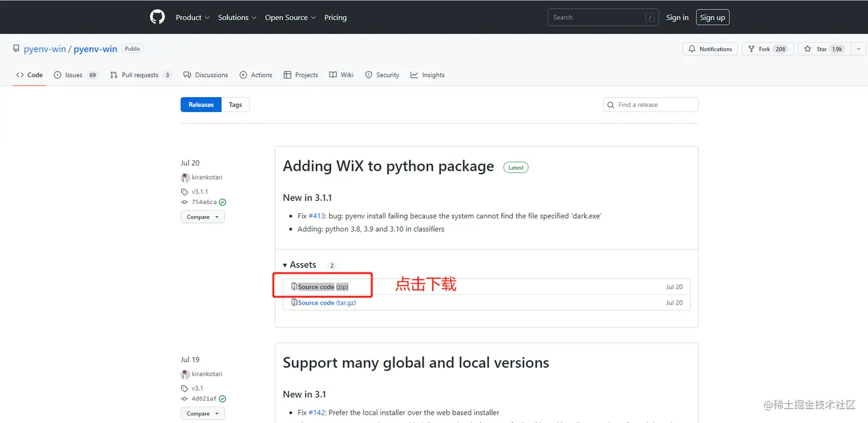Viewport: 868px width, 423px height.
Task: Click the Assets count badge 2
Action: 331,266
